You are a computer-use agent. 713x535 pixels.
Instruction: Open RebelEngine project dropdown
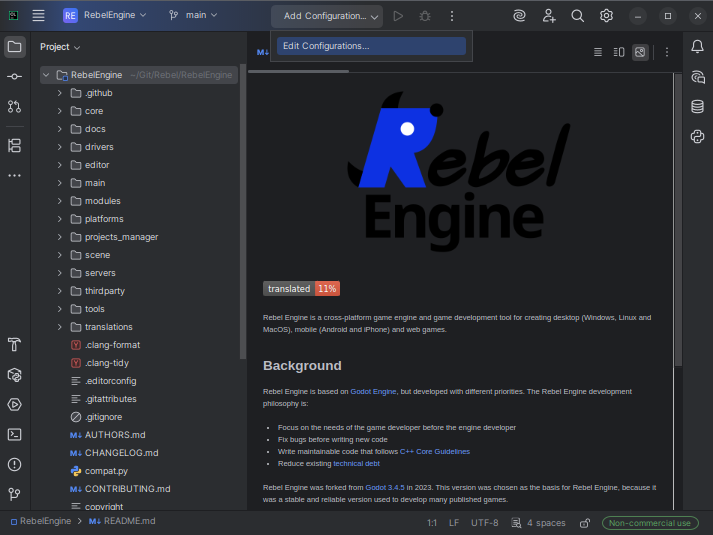click(x=105, y=15)
